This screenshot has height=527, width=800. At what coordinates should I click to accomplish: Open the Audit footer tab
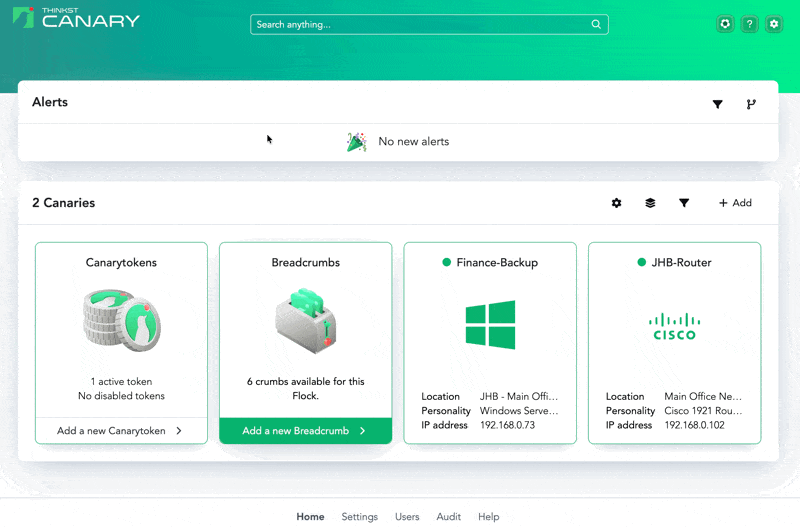point(448,516)
